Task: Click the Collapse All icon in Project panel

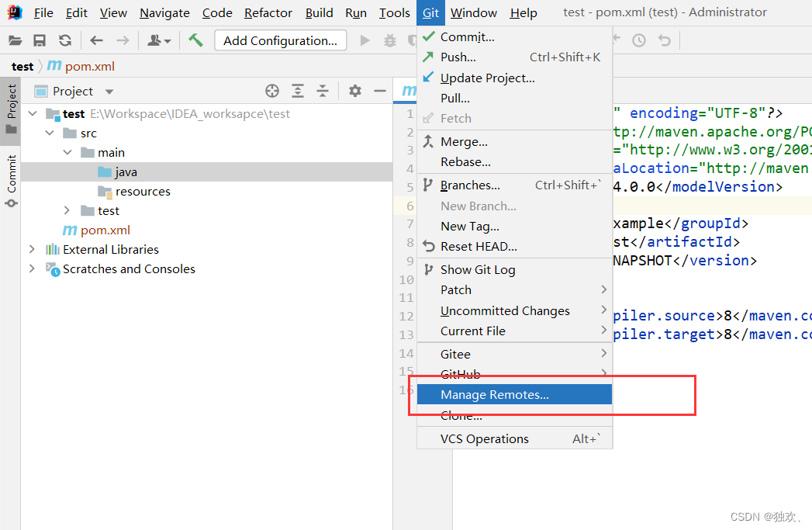Action: click(323, 92)
